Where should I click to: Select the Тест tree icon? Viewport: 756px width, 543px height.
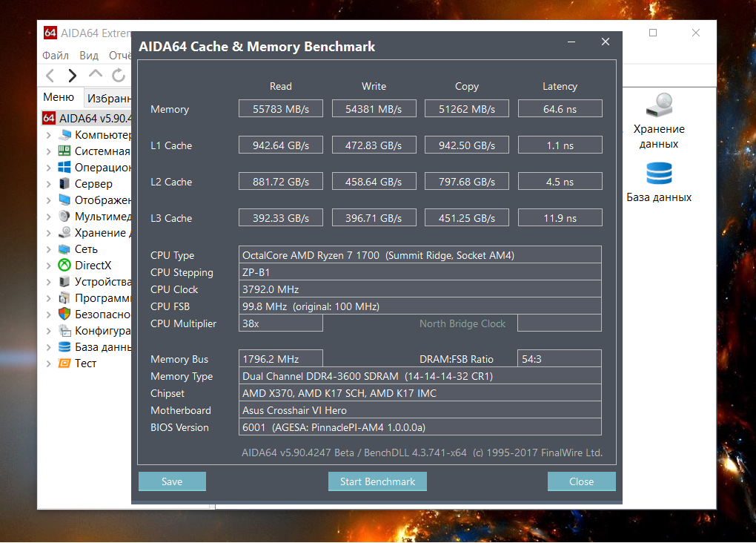[x=64, y=363]
